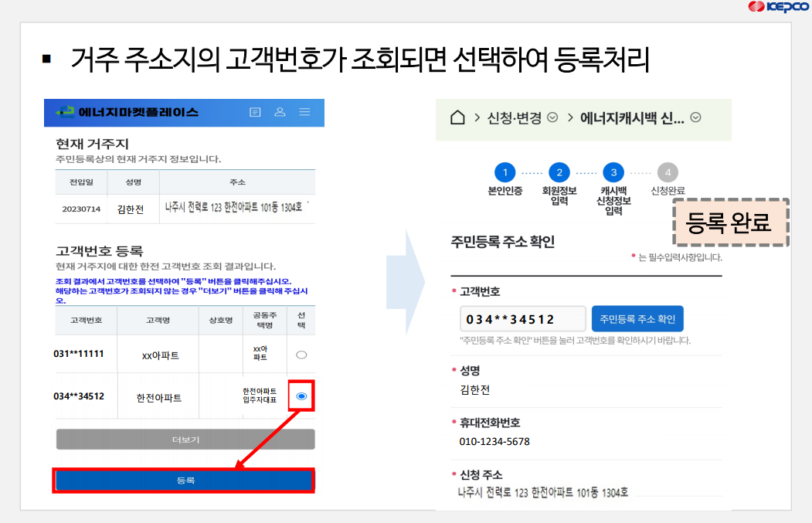Expand the 에너지캐시백 신... chevron
Image resolution: width=812 pixels, height=523 pixels.
(x=696, y=117)
